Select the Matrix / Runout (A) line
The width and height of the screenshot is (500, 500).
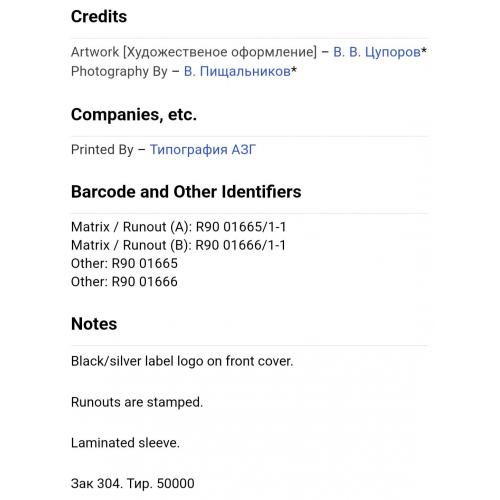[179, 227]
